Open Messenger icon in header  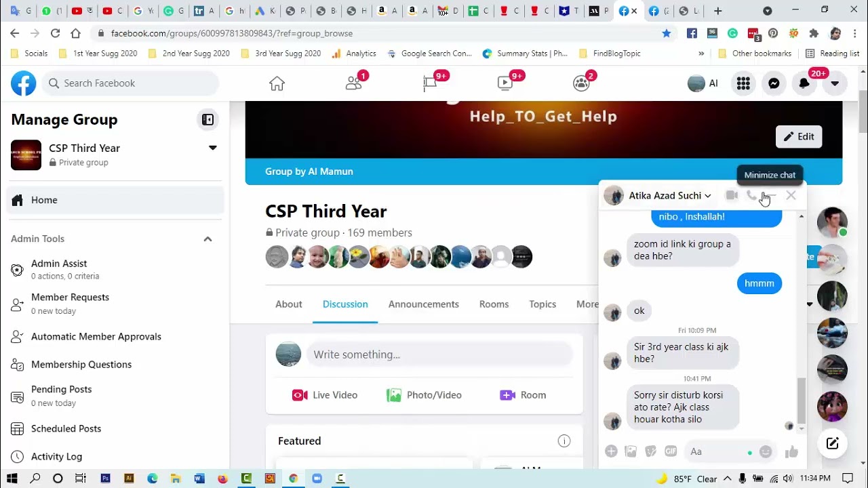coord(774,83)
